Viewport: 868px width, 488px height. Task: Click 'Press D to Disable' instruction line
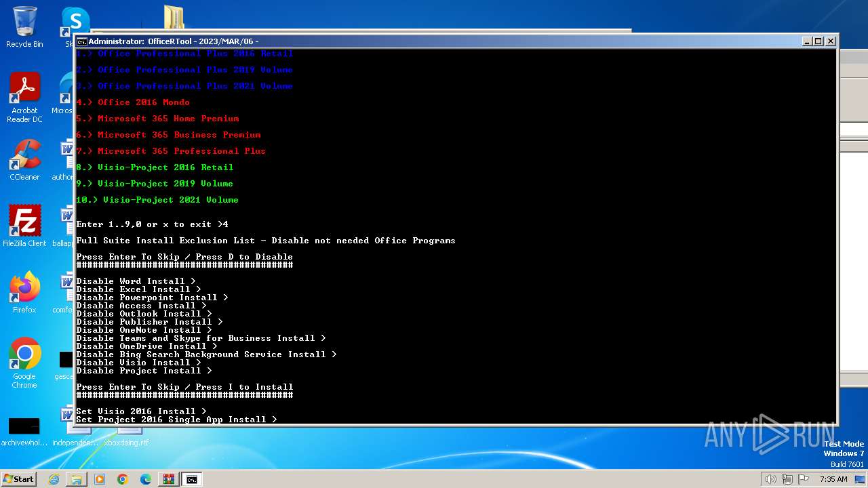point(184,257)
